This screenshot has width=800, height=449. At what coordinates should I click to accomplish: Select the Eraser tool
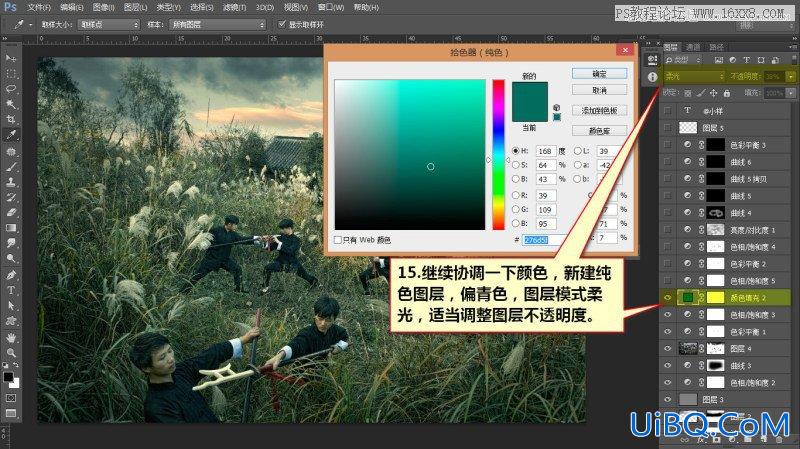[x=11, y=212]
